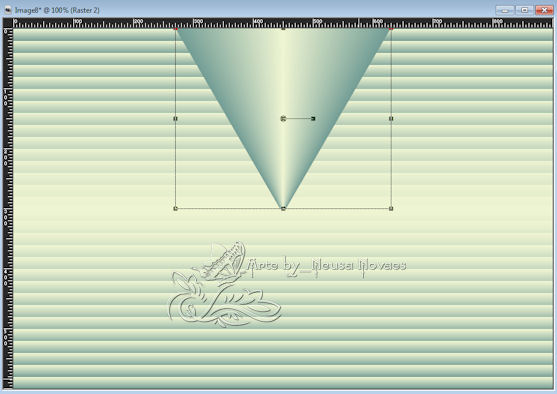The image size is (557, 394).
Task: Click the bottom-center handle at triangle tip
Action: point(283,209)
